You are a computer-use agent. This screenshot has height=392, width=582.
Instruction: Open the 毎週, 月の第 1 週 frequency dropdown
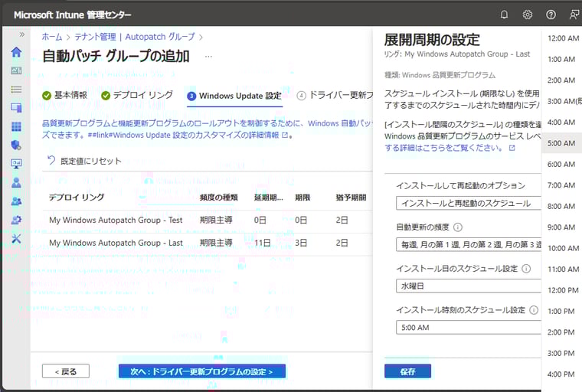[469, 245]
